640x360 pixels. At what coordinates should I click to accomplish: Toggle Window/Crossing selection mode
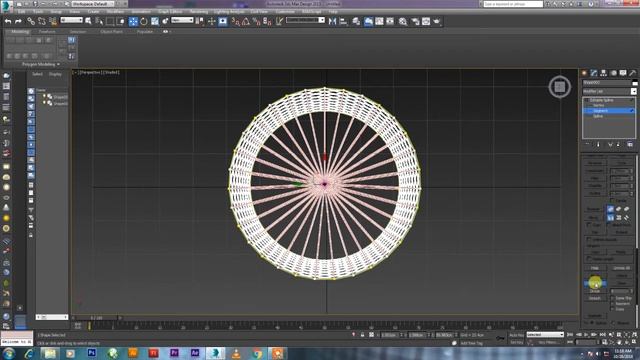(x=121, y=21)
